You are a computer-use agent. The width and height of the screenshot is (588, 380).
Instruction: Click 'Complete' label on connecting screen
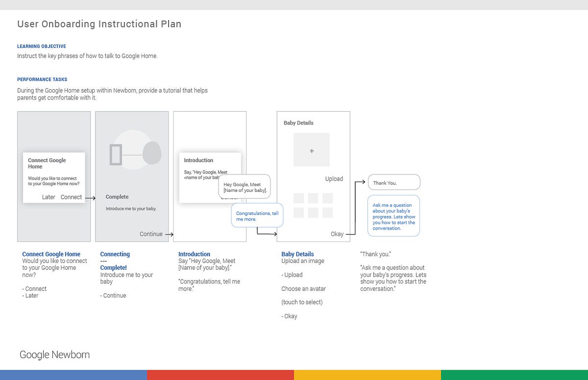click(117, 197)
